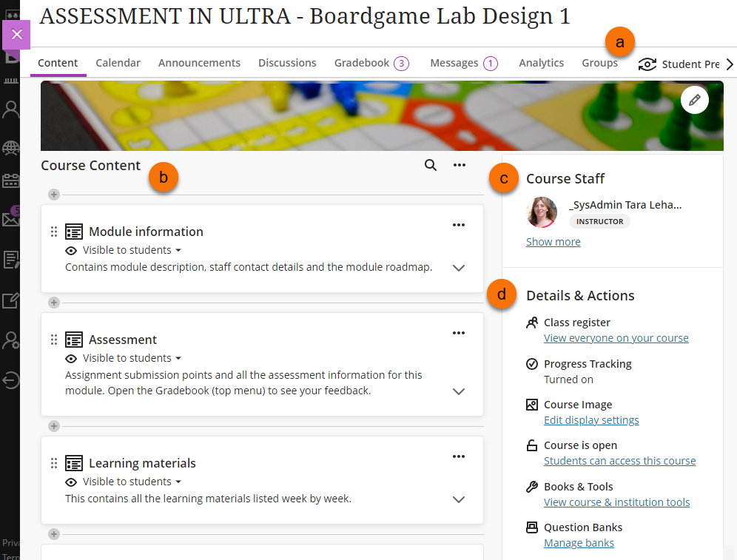Open three-dot menu for Module information
The height and width of the screenshot is (560, 737).
(459, 225)
